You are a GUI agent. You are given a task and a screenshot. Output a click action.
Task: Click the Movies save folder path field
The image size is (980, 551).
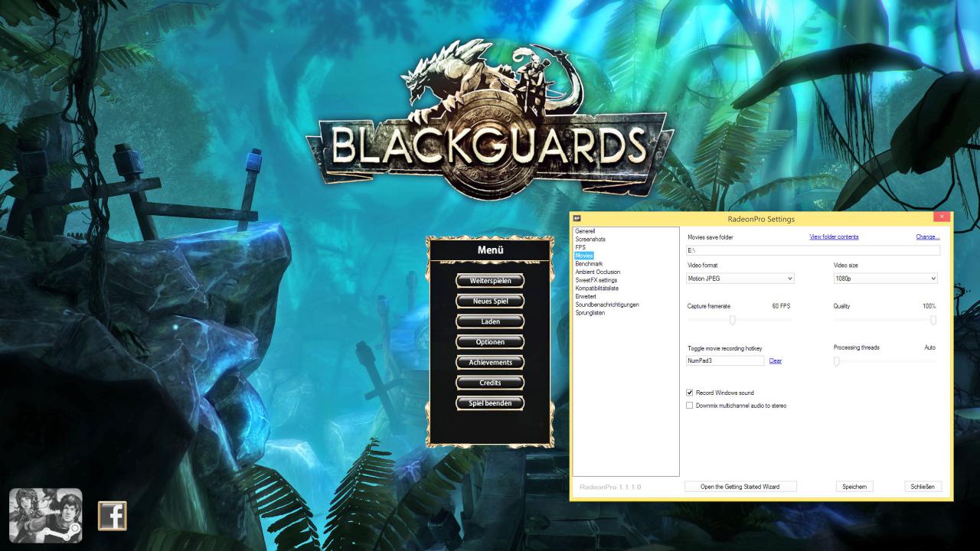(x=813, y=250)
